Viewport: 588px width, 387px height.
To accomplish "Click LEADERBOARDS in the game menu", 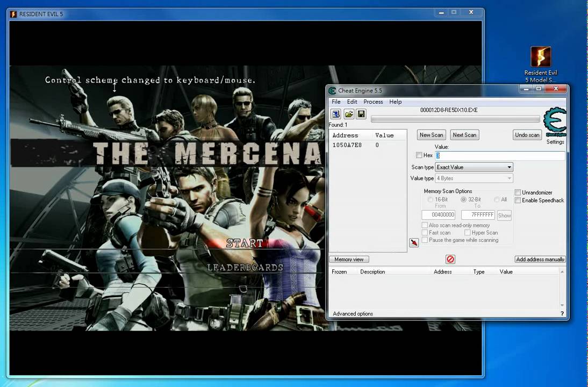I will click(x=245, y=267).
